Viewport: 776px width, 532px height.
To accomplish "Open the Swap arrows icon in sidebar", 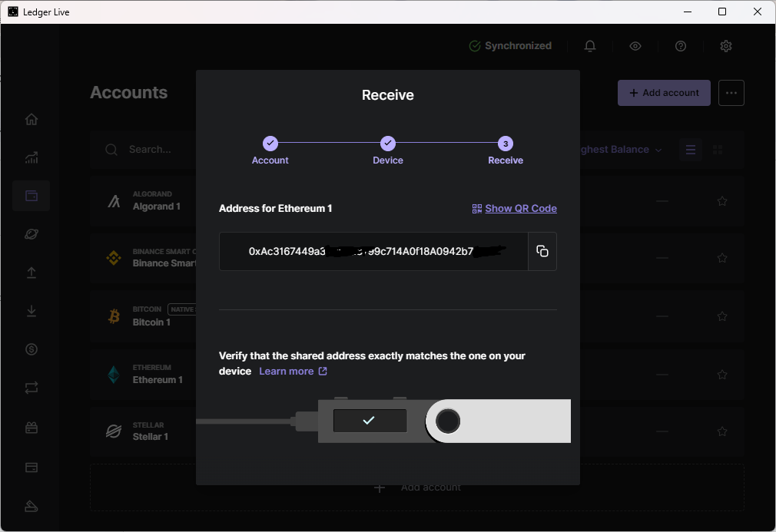I will [x=32, y=388].
